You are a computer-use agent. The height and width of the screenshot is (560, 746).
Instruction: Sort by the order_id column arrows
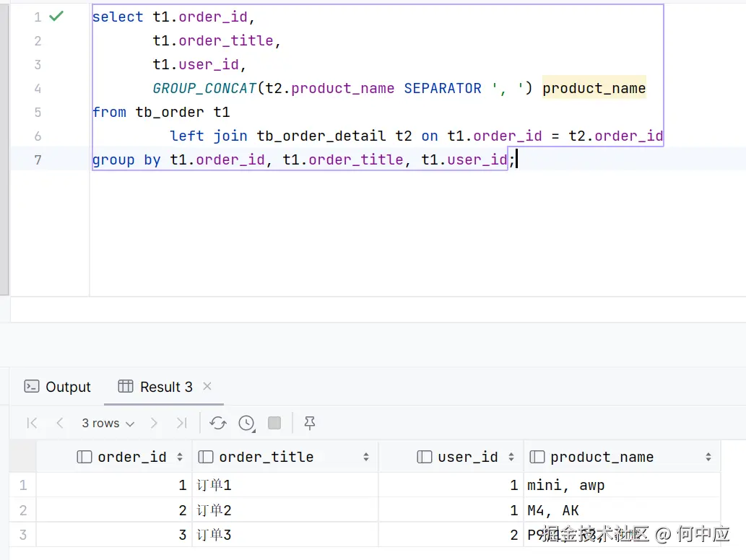(180, 457)
